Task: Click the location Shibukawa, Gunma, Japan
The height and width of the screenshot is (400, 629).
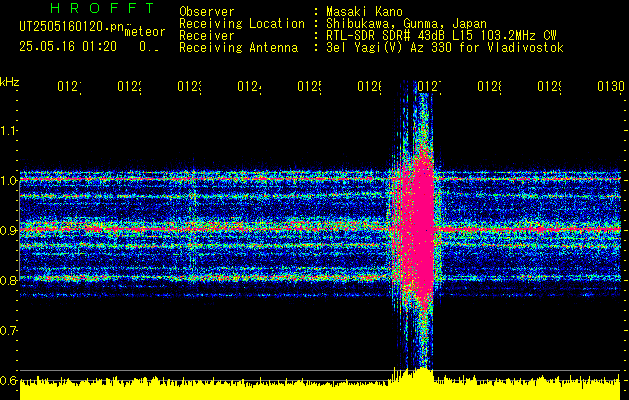Action: coord(406,24)
